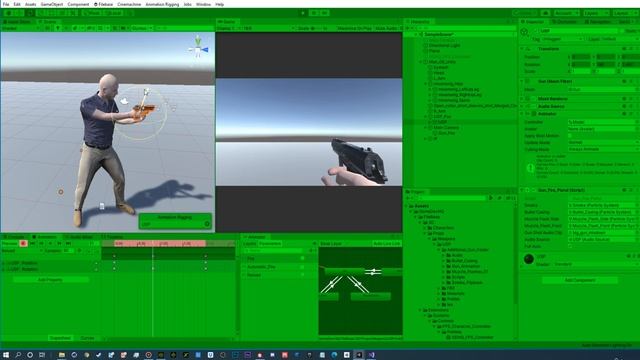Collapse the Transform component
This screenshot has width=640, height=360.
pos(522,49)
